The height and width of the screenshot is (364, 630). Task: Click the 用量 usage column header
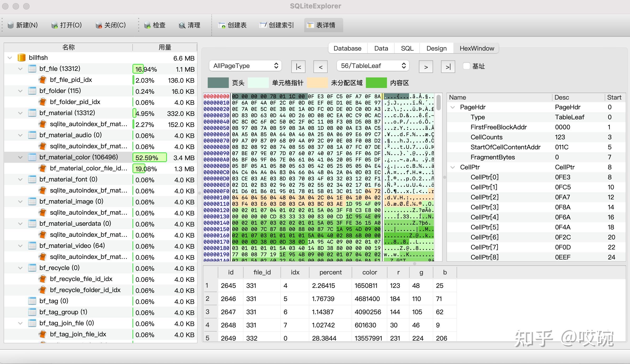pos(165,47)
